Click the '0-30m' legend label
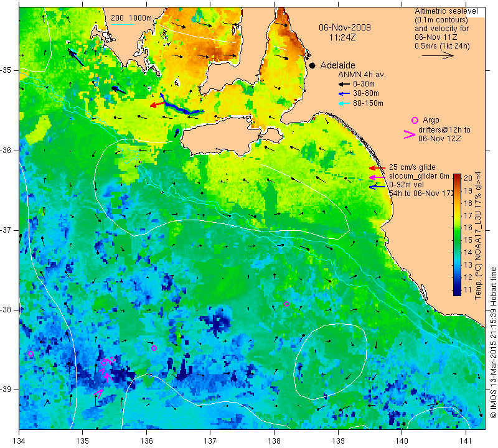The width and height of the screenshot is (498, 448). click(x=364, y=84)
